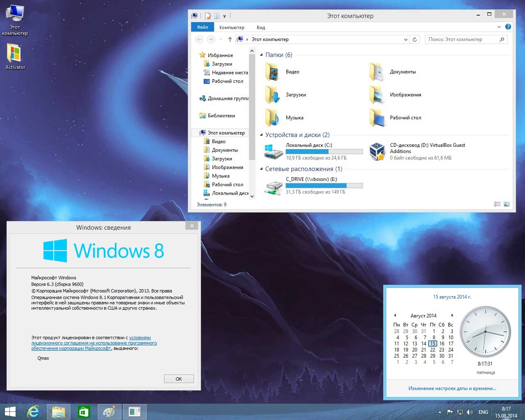Click the Properties quick access toolbar icon

[208, 16]
